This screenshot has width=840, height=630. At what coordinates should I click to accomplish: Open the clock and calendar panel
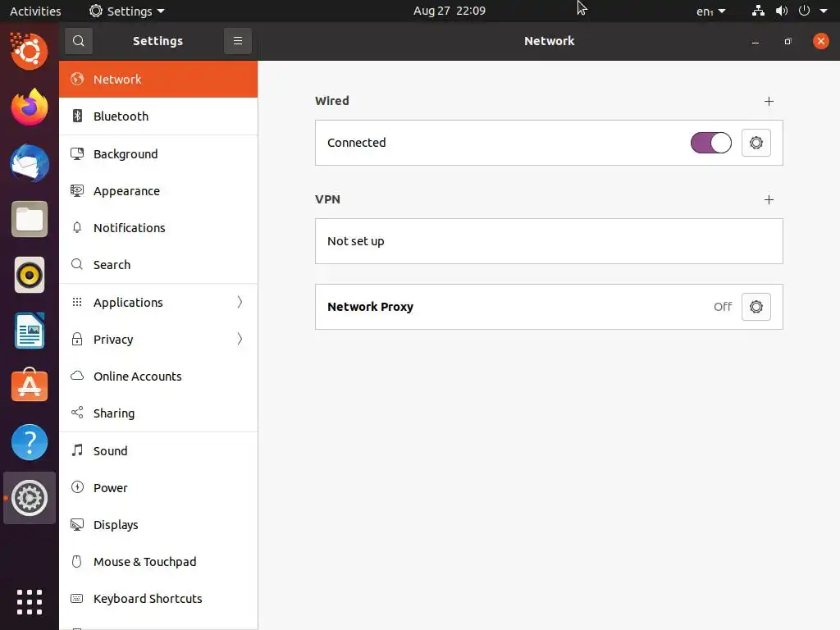click(450, 11)
